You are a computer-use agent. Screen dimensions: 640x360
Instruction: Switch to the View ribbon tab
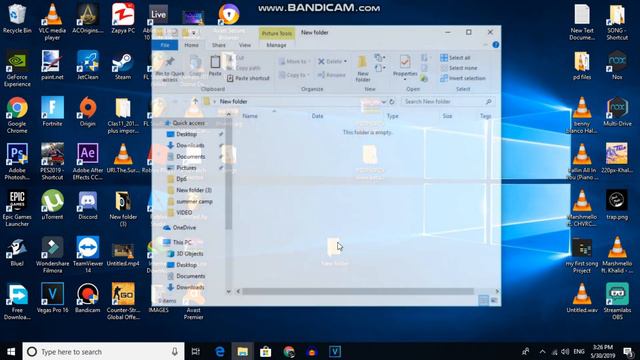[245, 45]
